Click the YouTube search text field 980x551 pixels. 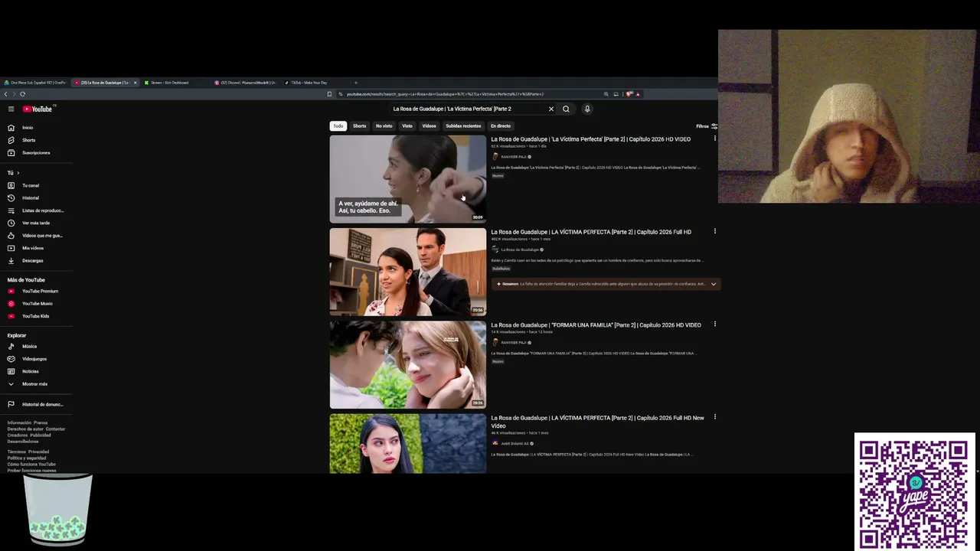click(x=467, y=109)
